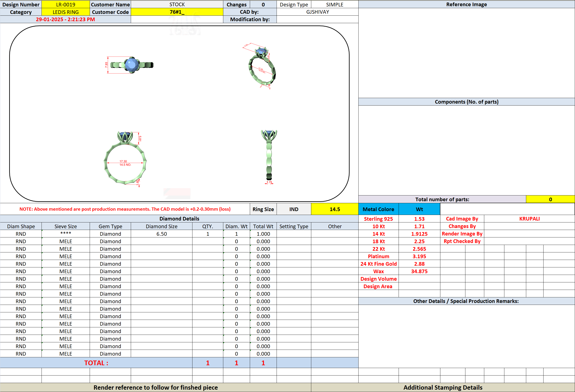
Task: Click the LEDIS RING category cell
Action: pyautogui.click(x=66, y=12)
